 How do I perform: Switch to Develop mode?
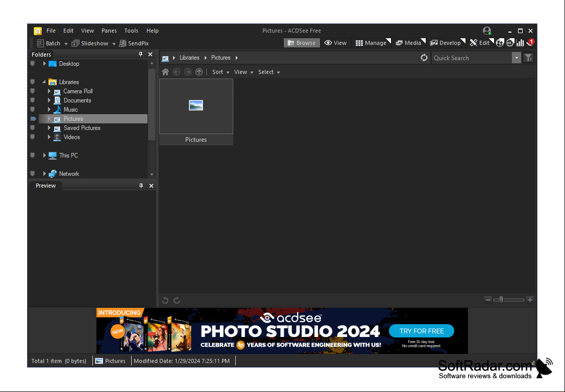pyautogui.click(x=446, y=43)
